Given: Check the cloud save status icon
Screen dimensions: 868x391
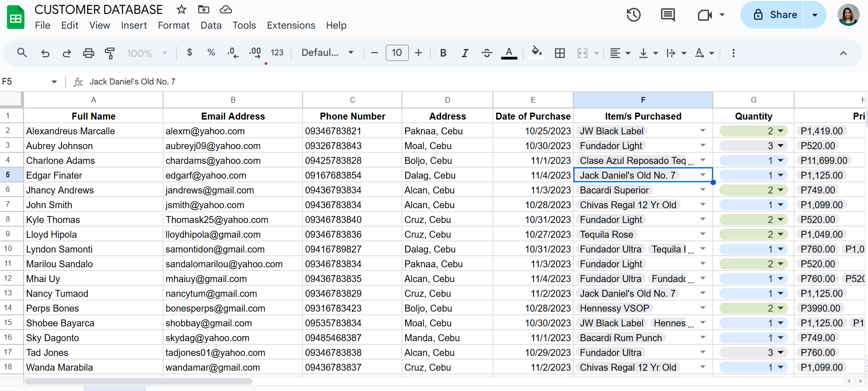Looking at the screenshot, I should (225, 9).
